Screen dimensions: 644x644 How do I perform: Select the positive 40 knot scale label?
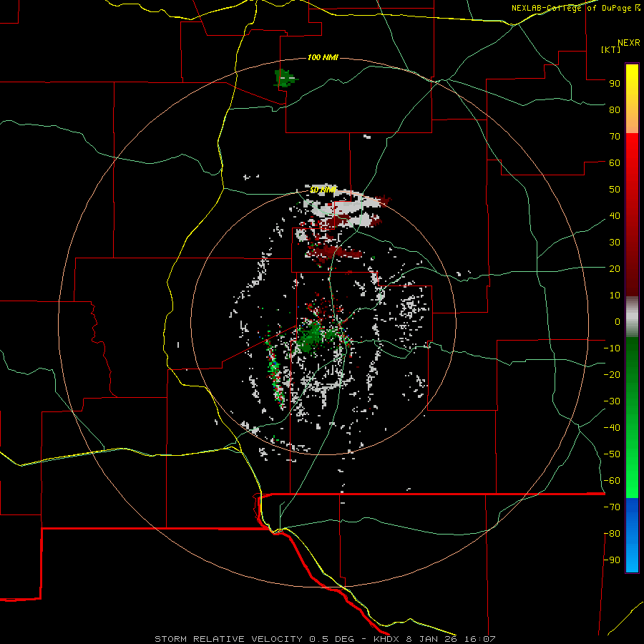tap(615, 215)
